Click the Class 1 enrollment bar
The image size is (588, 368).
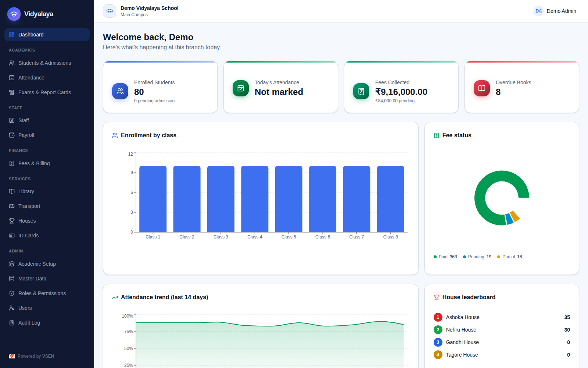click(x=153, y=199)
